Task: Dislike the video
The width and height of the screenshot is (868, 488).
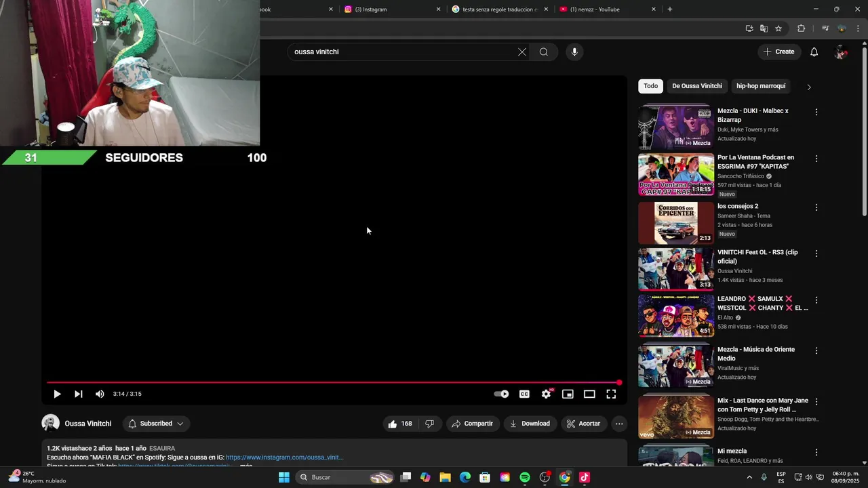Action: tap(429, 424)
